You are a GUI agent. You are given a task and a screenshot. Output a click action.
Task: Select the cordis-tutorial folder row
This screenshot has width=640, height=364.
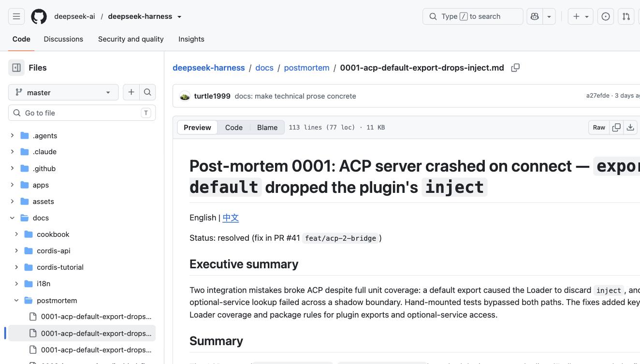[x=82, y=267]
